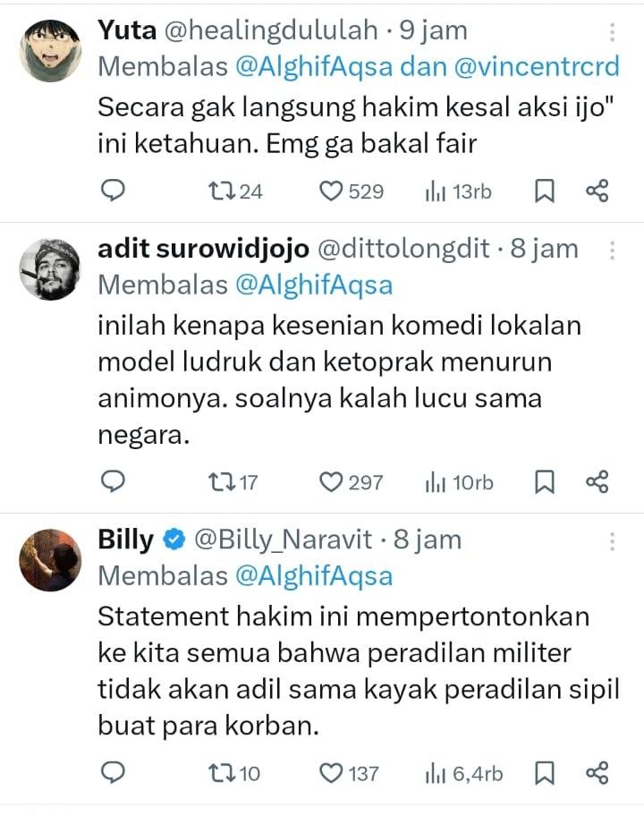Share adit surowidjojo's tweet

(597, 481)
